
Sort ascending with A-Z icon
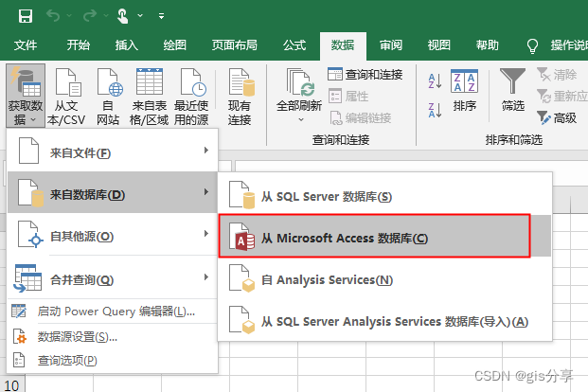[x=435, y=80]
